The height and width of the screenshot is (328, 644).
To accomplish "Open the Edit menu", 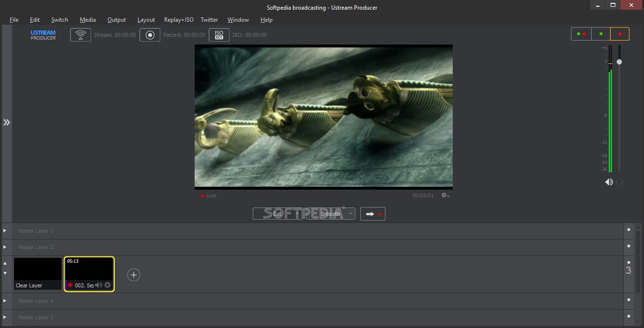I will [35, 20].
